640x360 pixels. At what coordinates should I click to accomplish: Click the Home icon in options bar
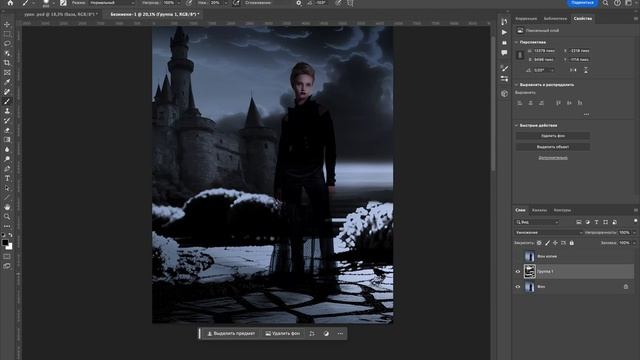(10, 3)
